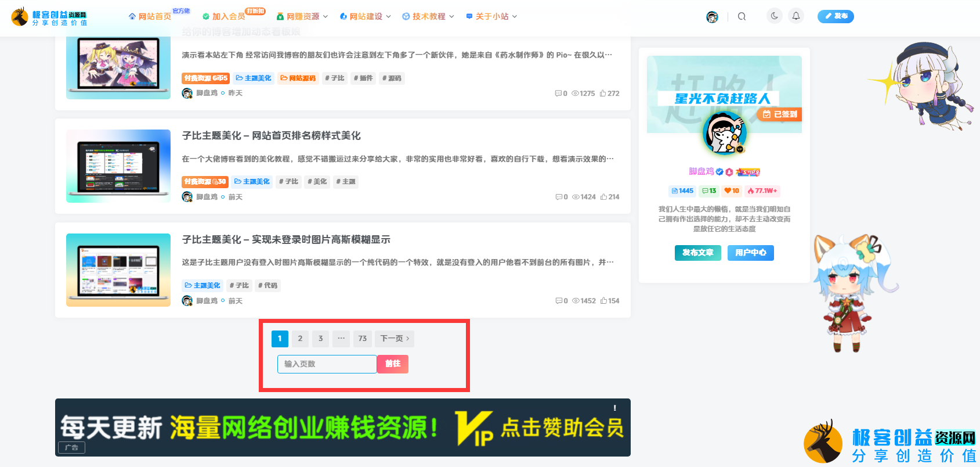Click the 下一页 next page button
Image resolution: width=980 pixels, height=467 pixels.
point(395,339)
